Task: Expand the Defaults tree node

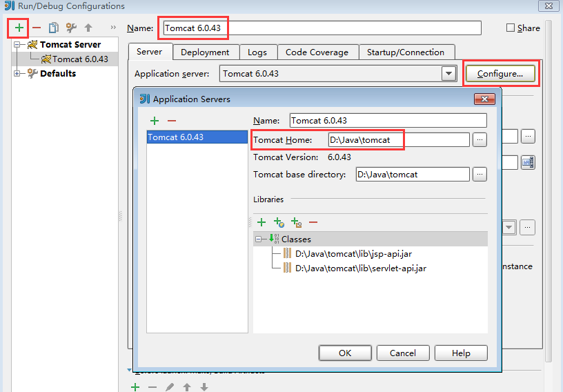Action: (18, 74)
